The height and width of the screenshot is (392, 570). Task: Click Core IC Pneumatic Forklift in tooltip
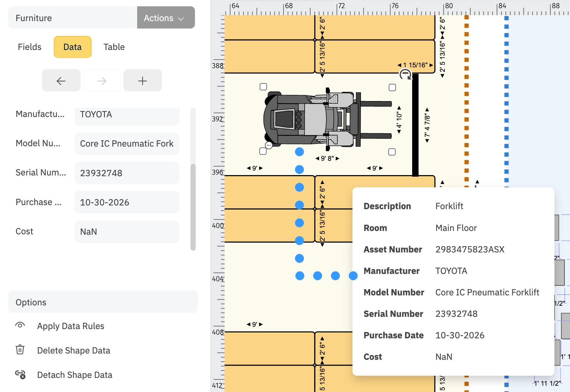(487, 292)
